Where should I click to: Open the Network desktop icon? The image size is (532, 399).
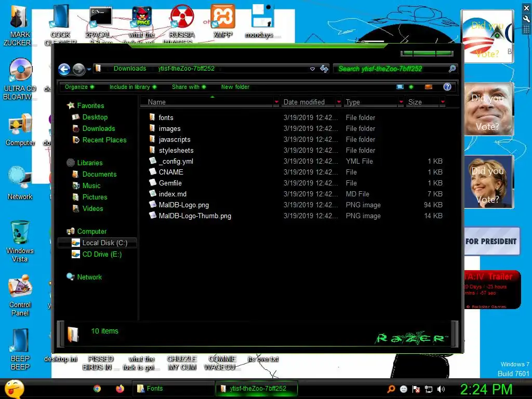[x=20, y=183]
